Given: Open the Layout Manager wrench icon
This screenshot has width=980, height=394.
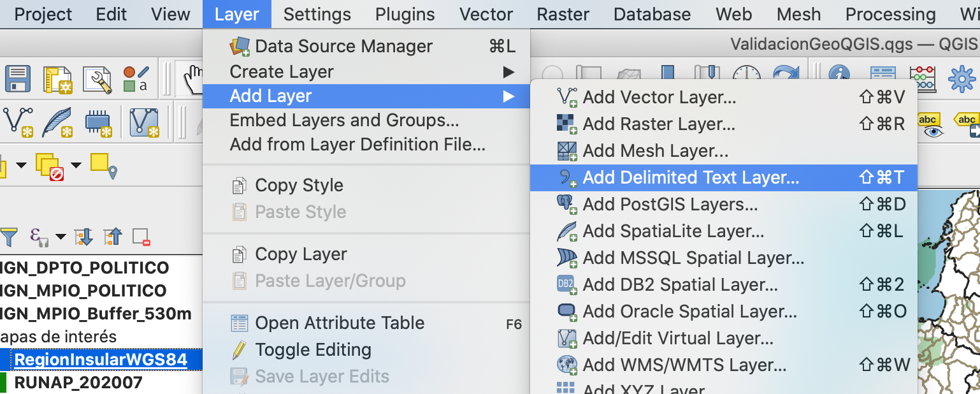Looking at the screenshot, I should (x=97, y=80).
